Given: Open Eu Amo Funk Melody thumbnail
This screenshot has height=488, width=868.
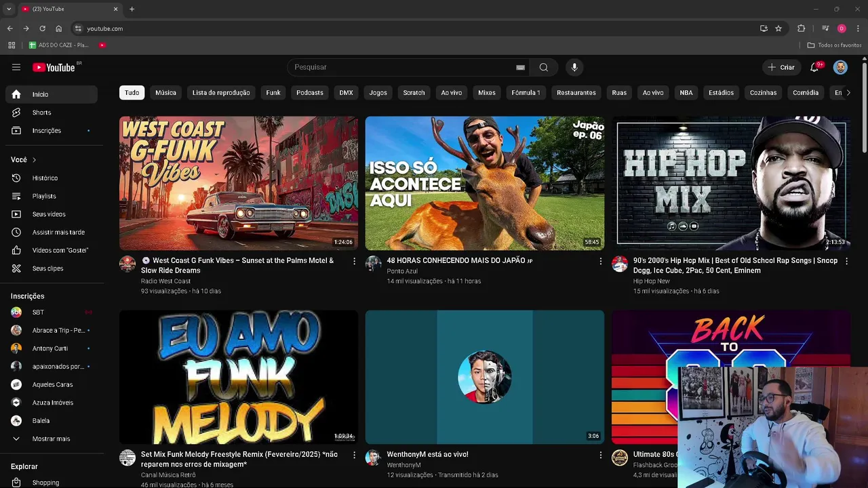Looking at the screenshot, I should tap(239, 377).
